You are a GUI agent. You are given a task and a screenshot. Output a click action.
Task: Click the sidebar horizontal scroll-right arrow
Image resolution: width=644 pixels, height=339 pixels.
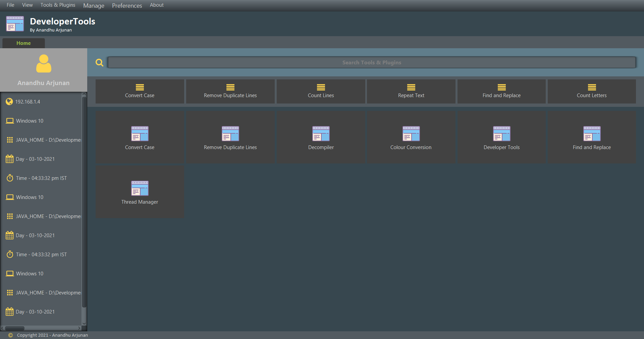click(79, 328)
